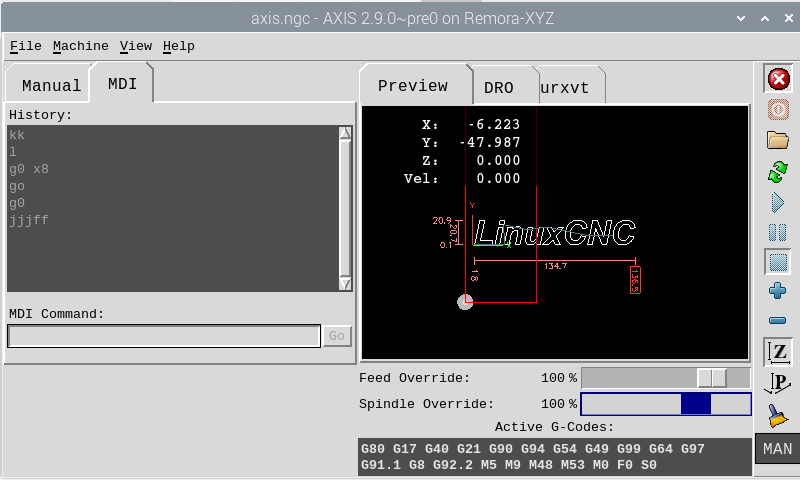Screen dimensions: 800x480
Task: Toggle the machine power button
Action: pos(778,110)
